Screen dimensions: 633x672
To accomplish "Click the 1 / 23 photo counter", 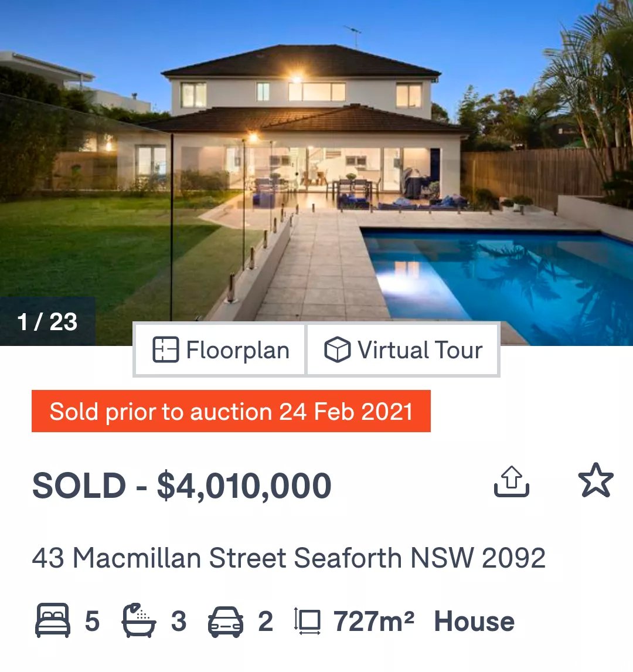I will (x=47, y=321).
